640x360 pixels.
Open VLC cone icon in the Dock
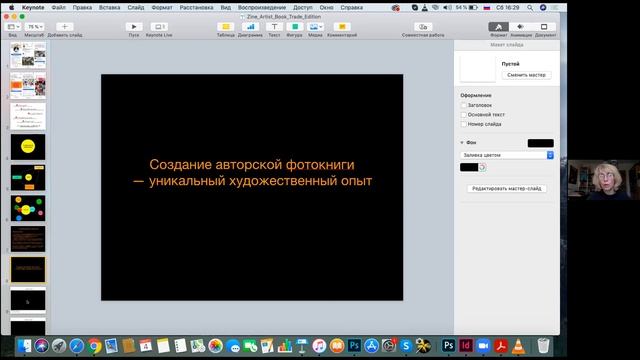pos(518,346)
